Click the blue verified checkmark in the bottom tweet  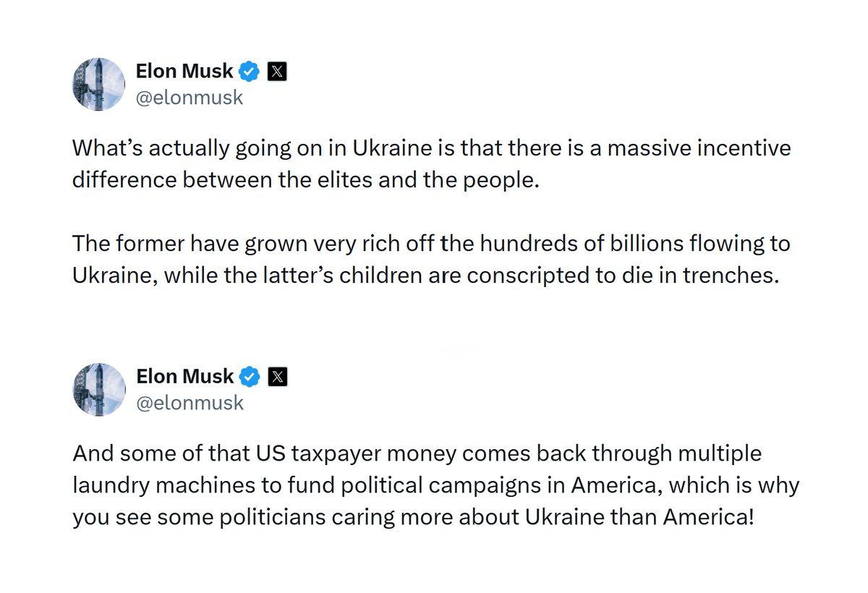pyautogui.click(x=250, y=377)
